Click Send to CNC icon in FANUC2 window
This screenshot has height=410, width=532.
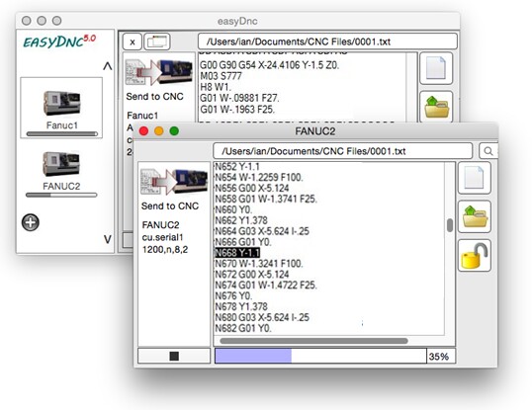(x=174, y=181)
